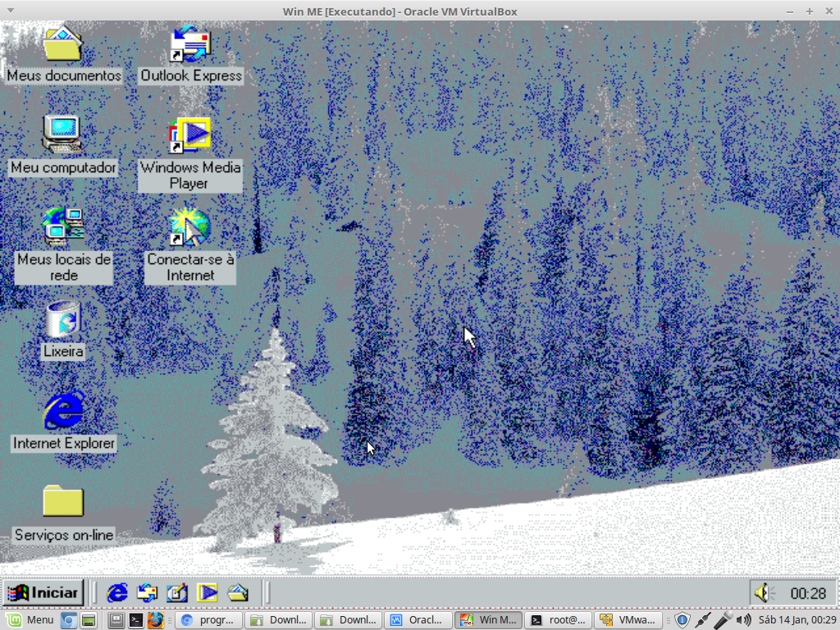Viewport: 840px width, 630px height.
Task: Select the Serviços on-line folder icon
Action: click(x=63, y=501)
